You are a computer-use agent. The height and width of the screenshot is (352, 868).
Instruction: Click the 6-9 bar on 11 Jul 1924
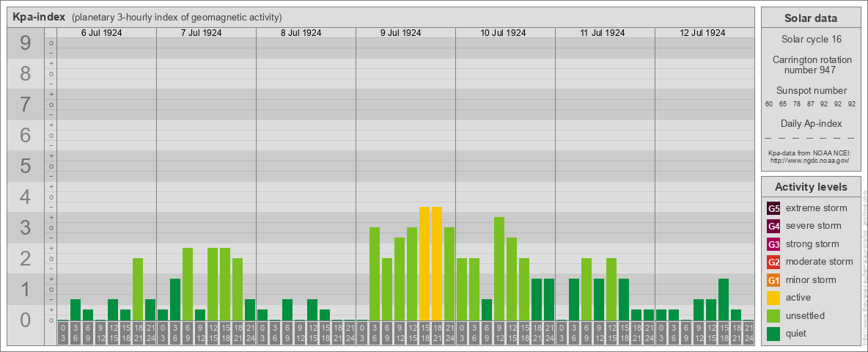pyautogui.click(x=586, y=290)
